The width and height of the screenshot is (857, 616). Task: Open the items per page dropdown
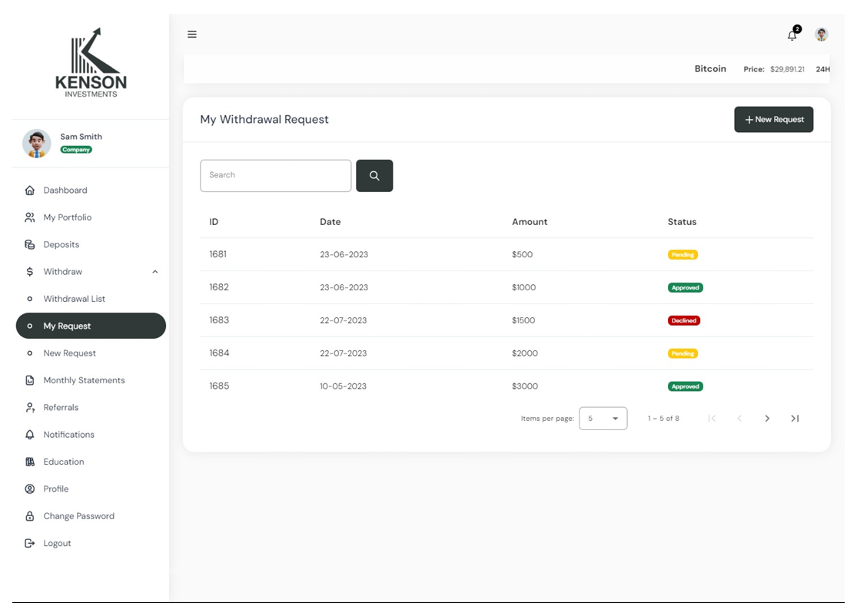[603, 419]
